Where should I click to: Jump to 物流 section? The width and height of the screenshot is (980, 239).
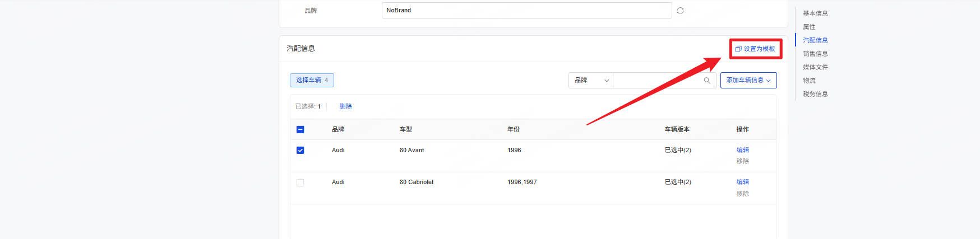tap(809, 81)
